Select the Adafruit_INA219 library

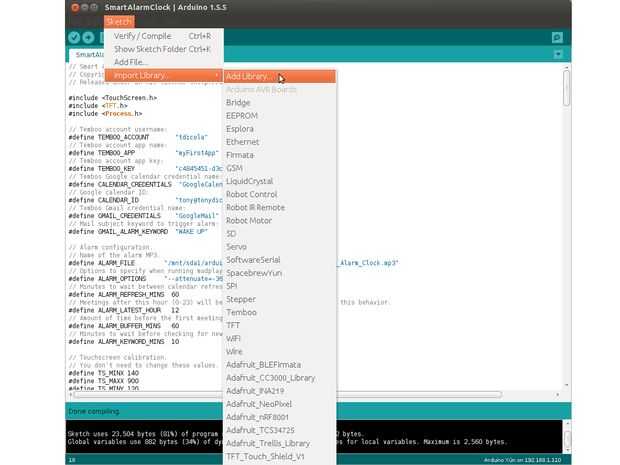[280, 391]
